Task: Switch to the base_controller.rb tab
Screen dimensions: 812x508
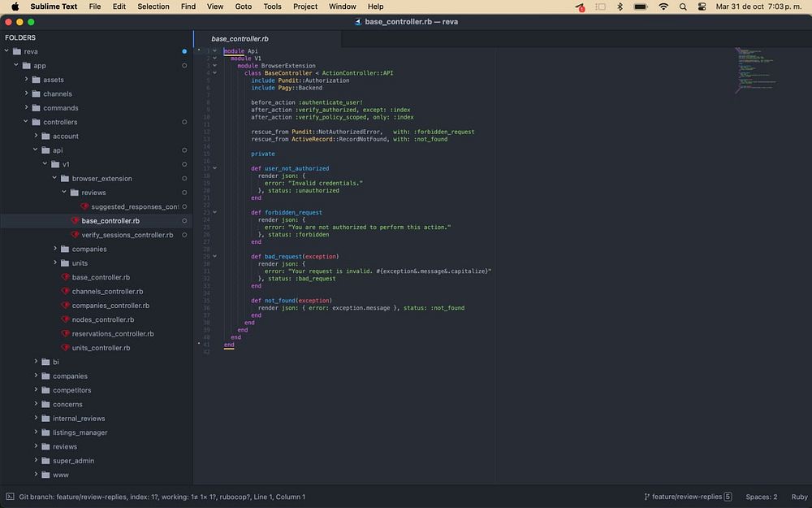Action: [x=240, y=38]
